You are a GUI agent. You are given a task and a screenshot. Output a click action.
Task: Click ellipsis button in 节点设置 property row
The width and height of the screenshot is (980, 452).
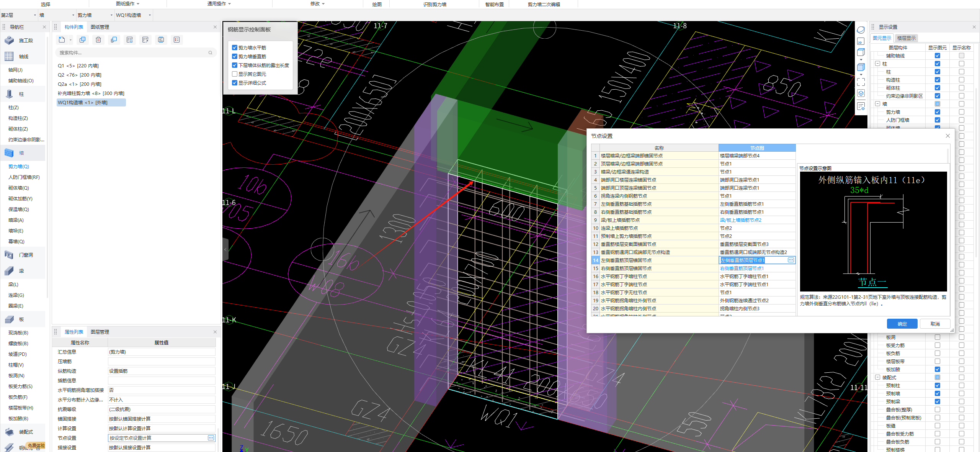[211, 438]
